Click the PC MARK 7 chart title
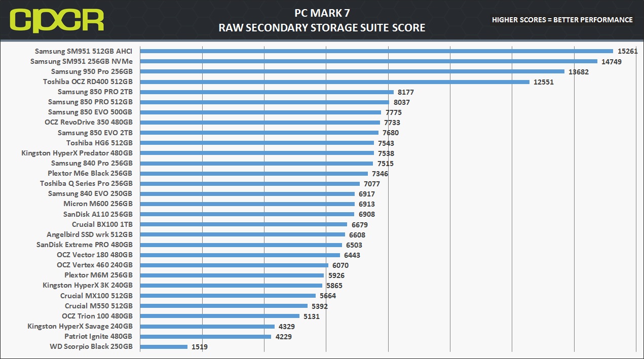644x359 pixels. (322, 12)
